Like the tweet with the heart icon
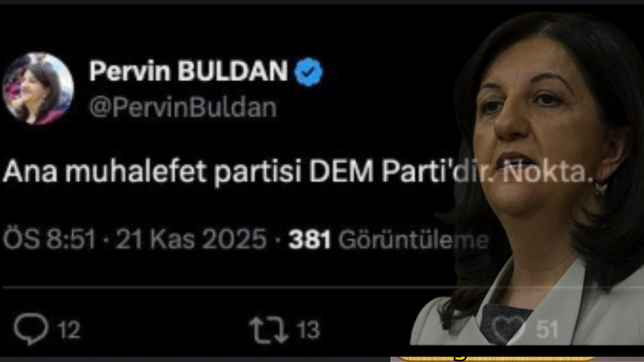This screenshot has width=644, height=362. pyautogui.click(x=509, y=329)
